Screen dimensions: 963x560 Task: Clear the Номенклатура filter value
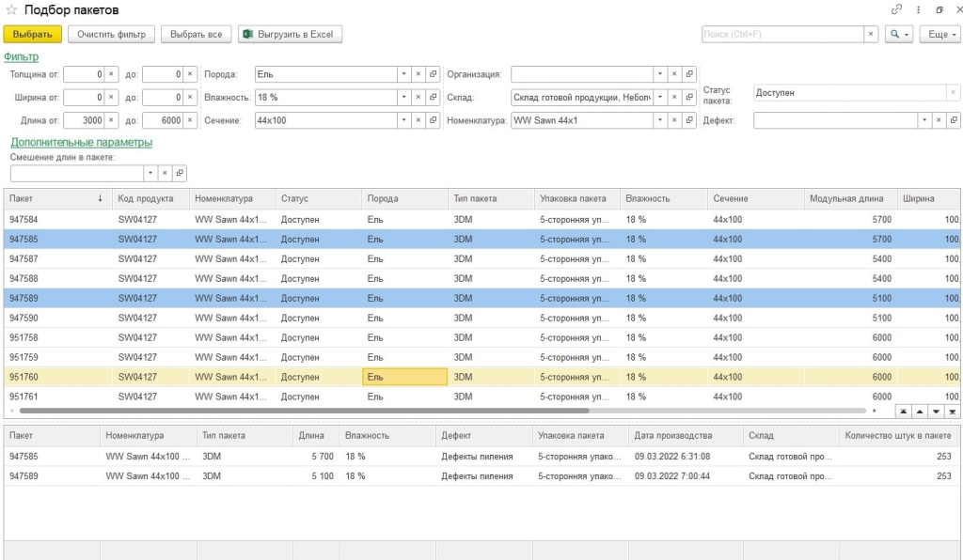pyautogui.click(x=674, y=120)
